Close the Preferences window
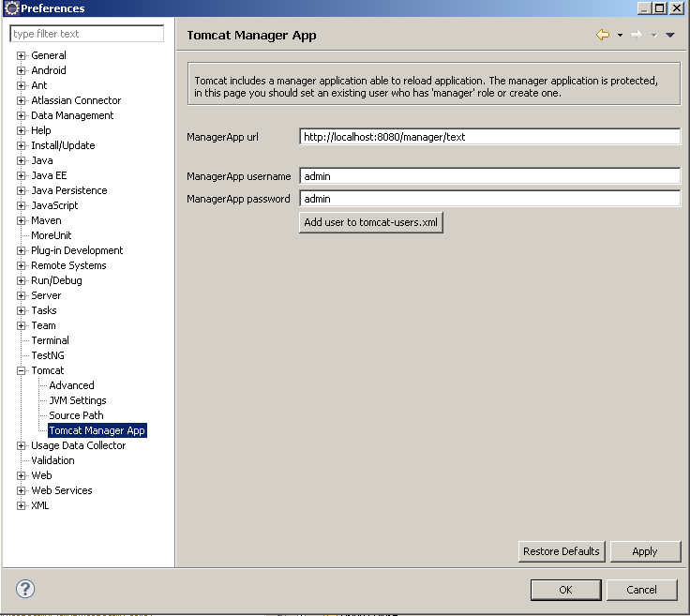This screenshot has height=616, width=690. 676,8
